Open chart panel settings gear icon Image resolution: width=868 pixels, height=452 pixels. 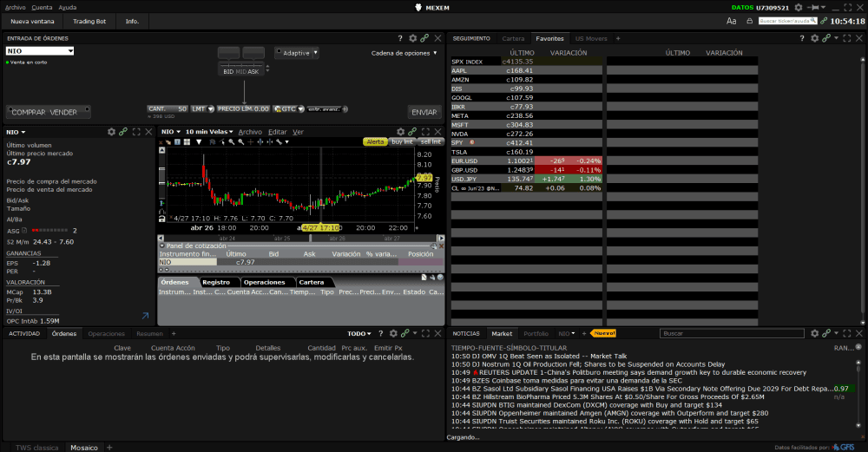(x=401, y=132)
